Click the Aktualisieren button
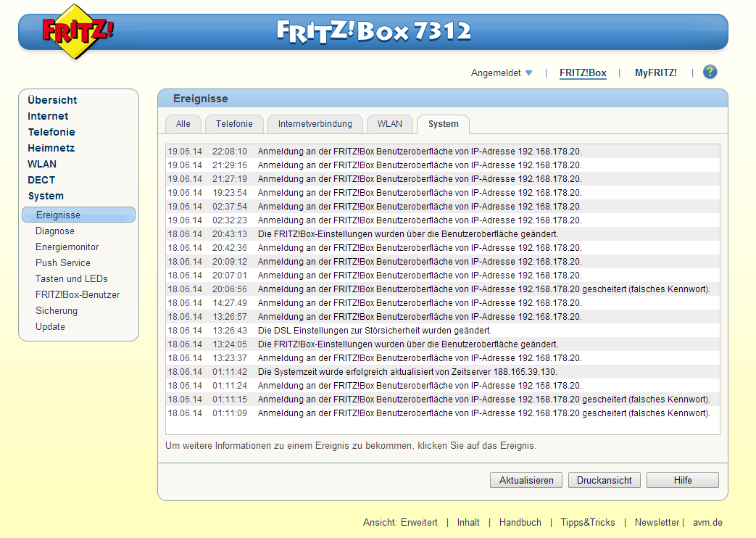756x538 pixels. [x=526, y=480]
